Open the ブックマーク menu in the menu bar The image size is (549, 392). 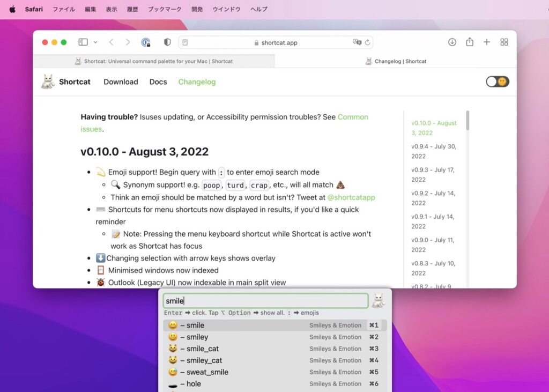(164, 9)
